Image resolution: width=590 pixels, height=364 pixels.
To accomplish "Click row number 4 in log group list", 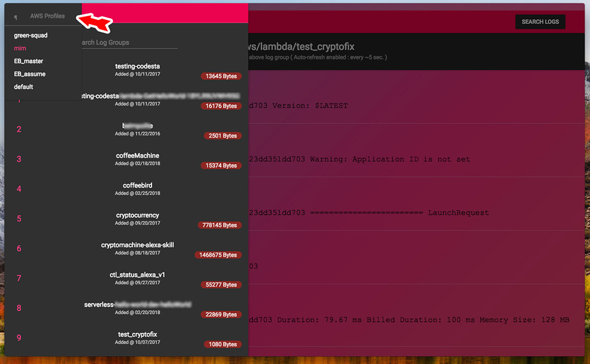I will pos(19,189).
